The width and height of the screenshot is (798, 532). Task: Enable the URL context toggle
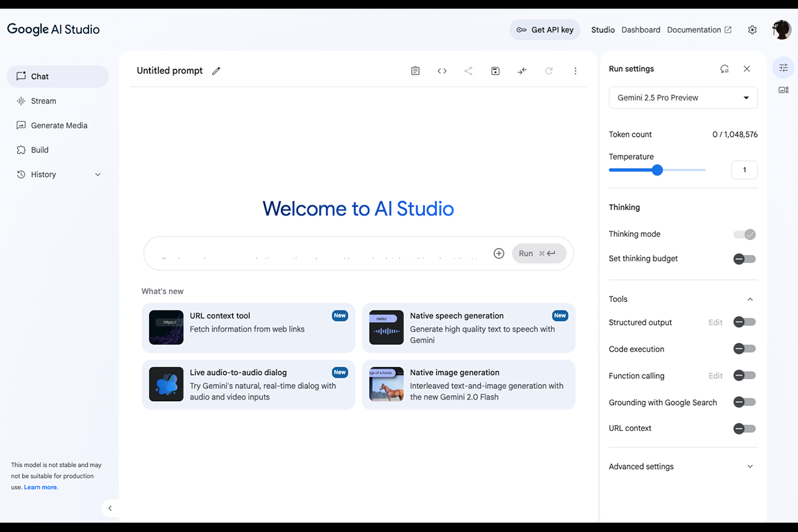coord(745,428)
